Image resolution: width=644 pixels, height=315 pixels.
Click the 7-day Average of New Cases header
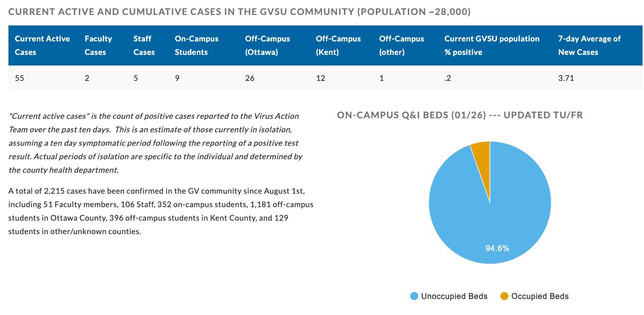589,45
